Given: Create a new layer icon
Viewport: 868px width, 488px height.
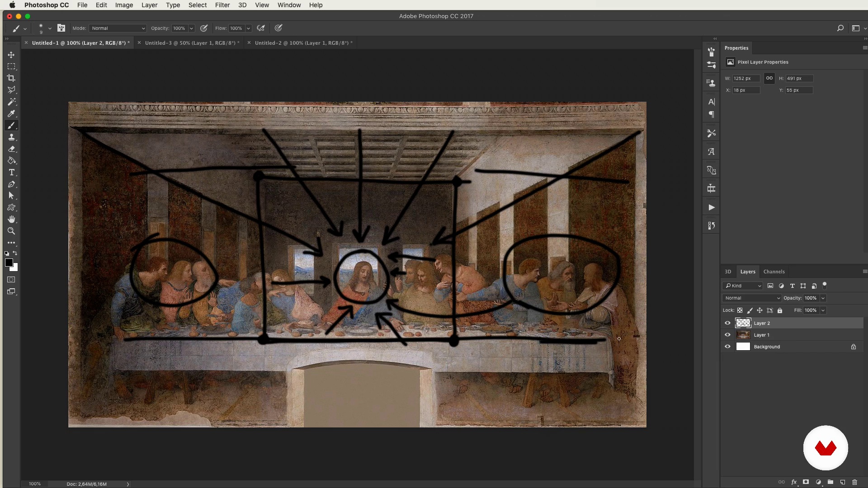Looking at the screenshot, I should point(842,482).
